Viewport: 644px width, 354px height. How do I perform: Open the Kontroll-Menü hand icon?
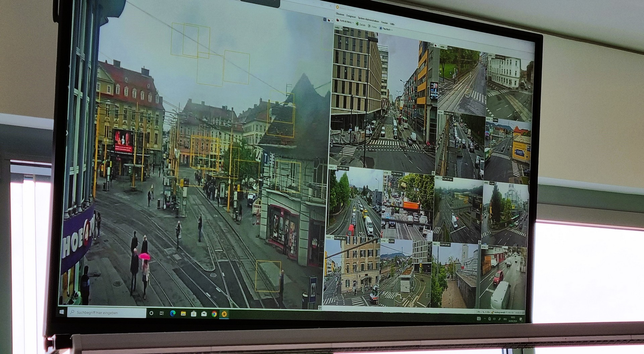pos(338,20)
